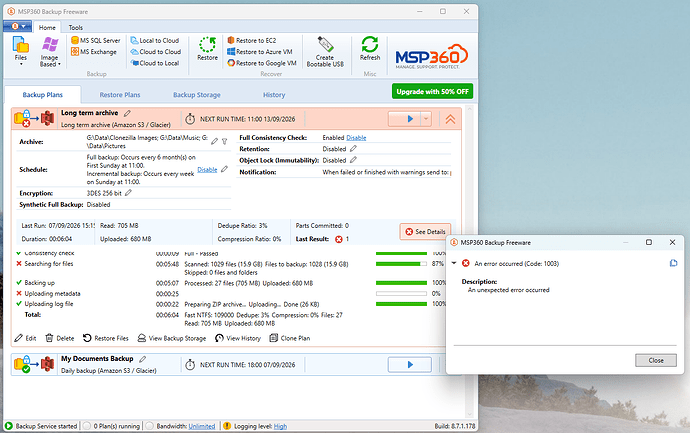Click the Last Result error indicator
The image size is (690, 433).
pyautogui.click(x=338, y=239)
